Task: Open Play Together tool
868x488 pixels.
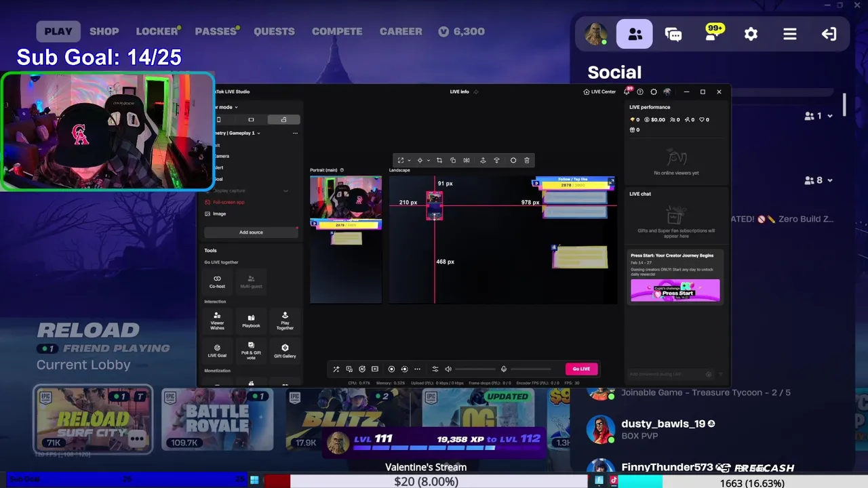Action: point(285,321)
